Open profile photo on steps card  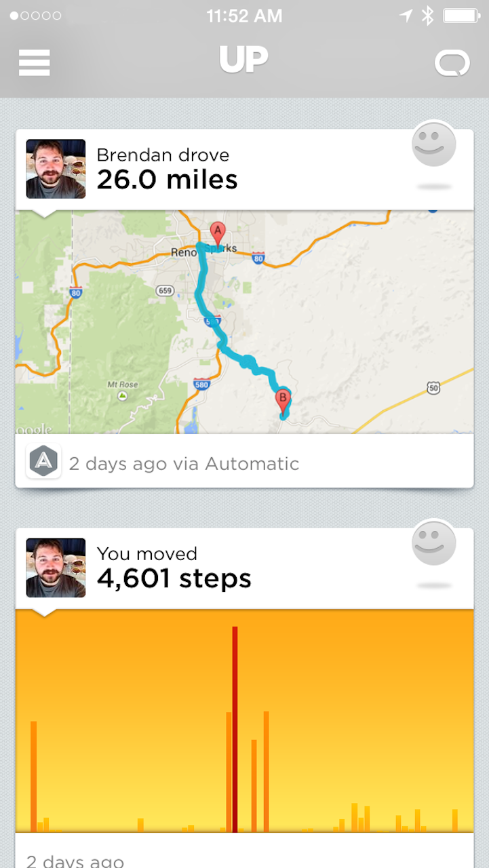click(56, 568)
